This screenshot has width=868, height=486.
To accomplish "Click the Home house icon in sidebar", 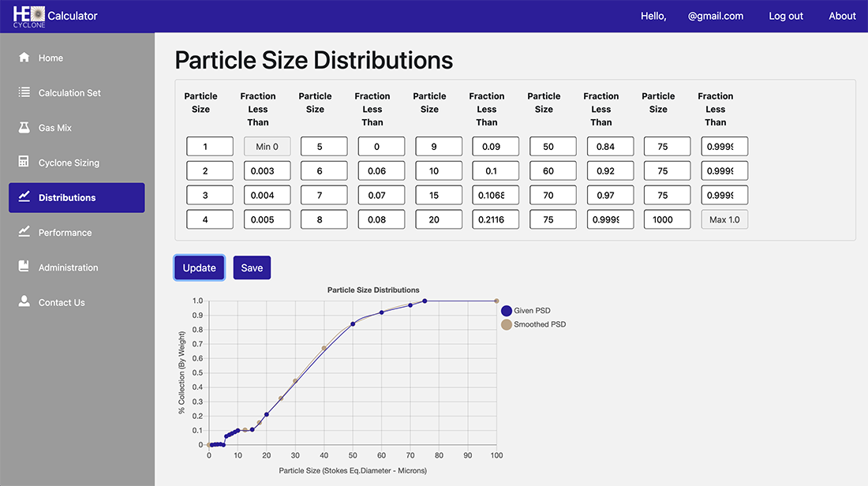I will coord(24,58).
